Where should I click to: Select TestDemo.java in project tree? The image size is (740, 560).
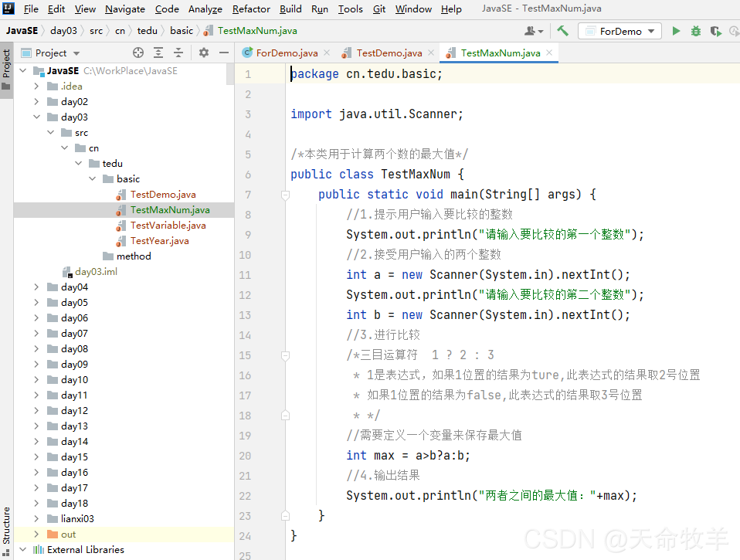pyautogui.click(x=163, y=195)
